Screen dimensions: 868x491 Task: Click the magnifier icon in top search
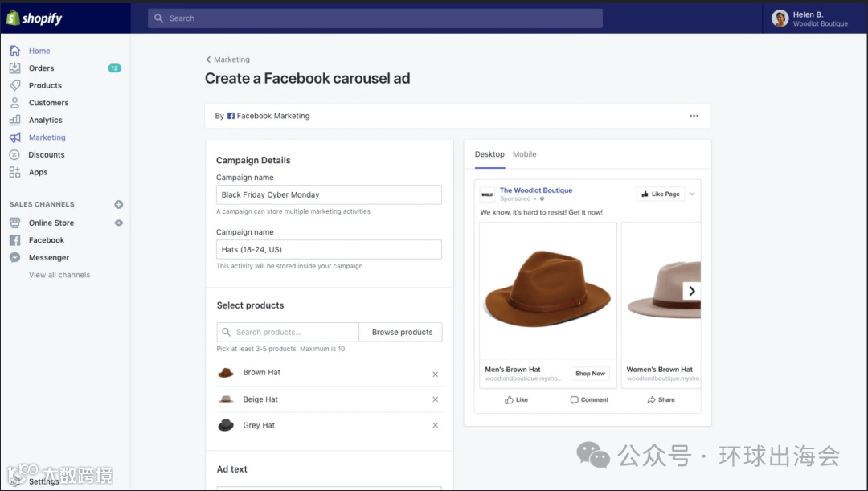(x=158, y=18)
